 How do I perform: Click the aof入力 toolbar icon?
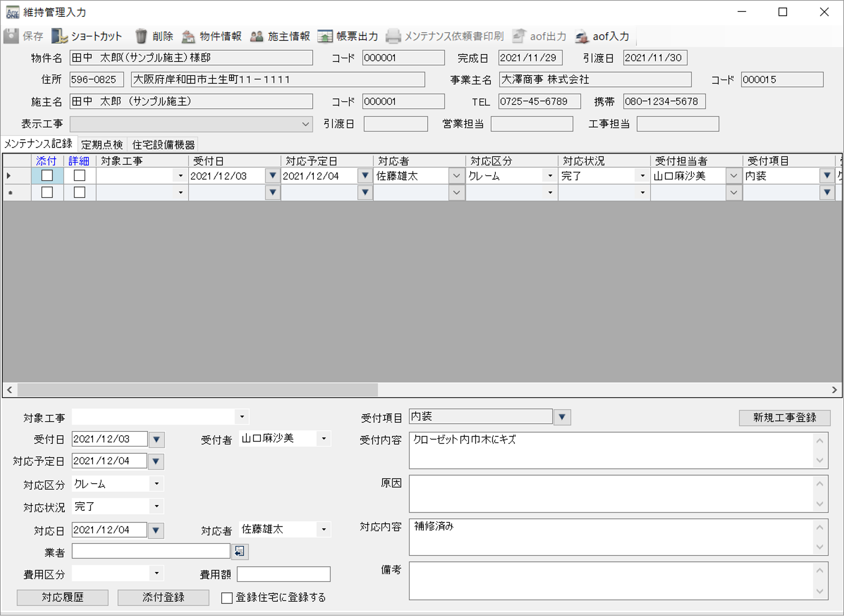pos(582,37)
